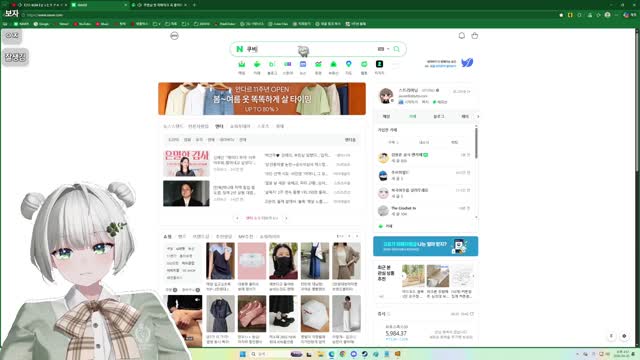The height and width of the screenshot is (360, 640).
Task: Click the green Naver N logo in the search box
Action: [x=240, y=49]
